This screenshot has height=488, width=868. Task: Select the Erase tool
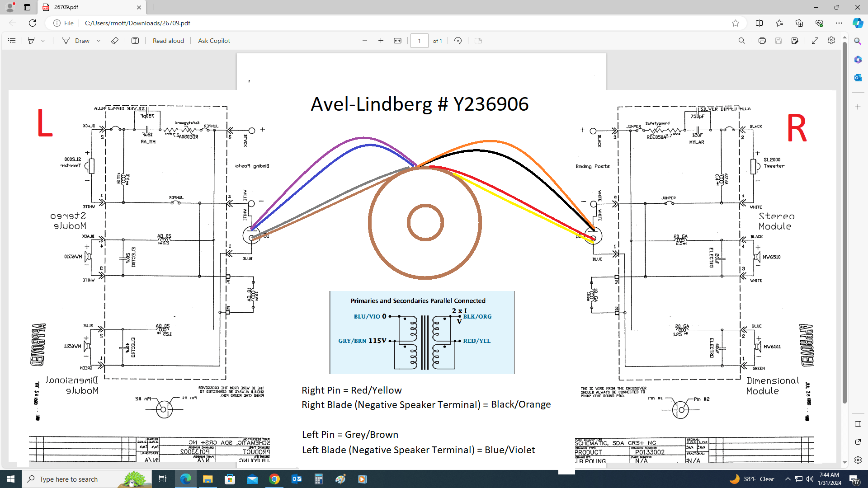point(115,41)
